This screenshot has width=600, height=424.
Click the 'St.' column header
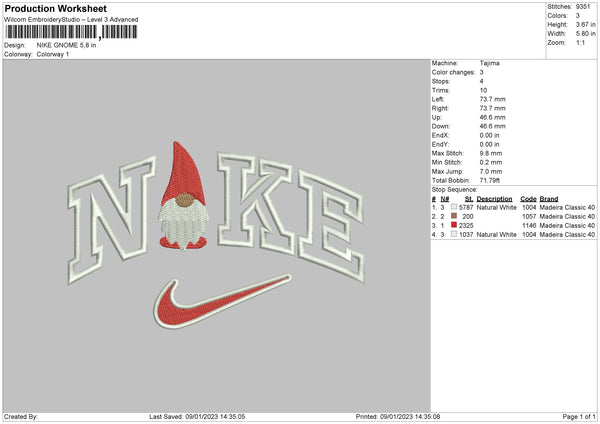tap(469, 199)
